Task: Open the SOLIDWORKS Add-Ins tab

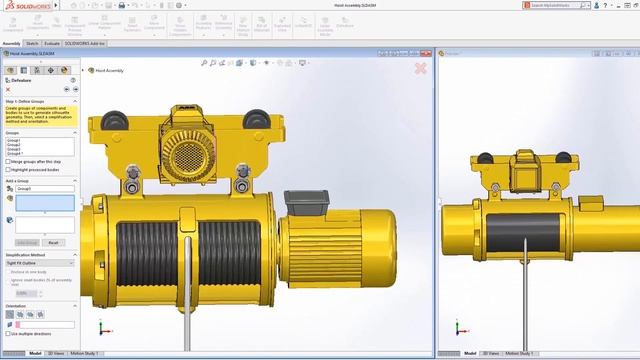Action: (84, 43)
